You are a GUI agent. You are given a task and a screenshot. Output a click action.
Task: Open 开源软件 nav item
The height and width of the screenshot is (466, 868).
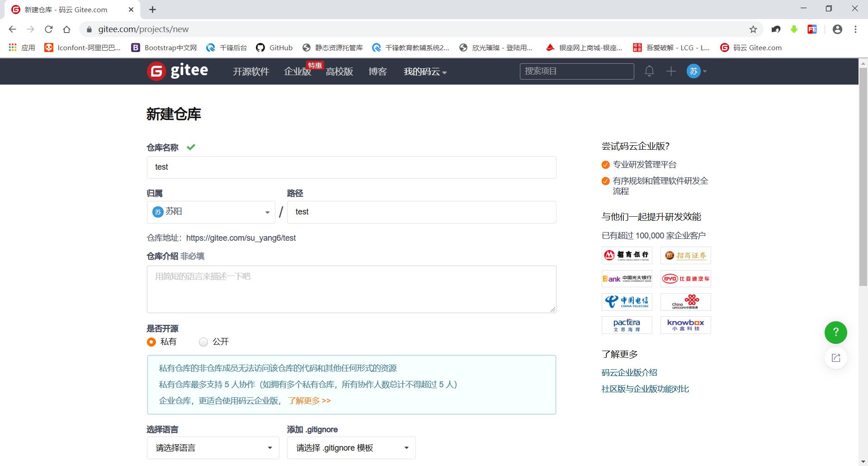pyautogui.click(x=251, y=71)
